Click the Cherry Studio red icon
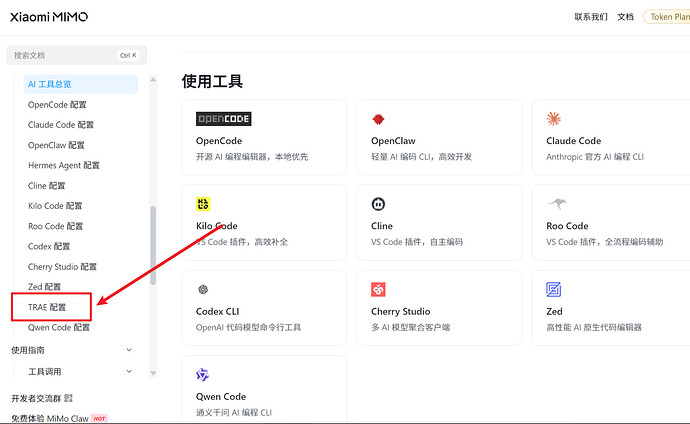The width and height of the screenshot is (690, 424). (378, 289)
